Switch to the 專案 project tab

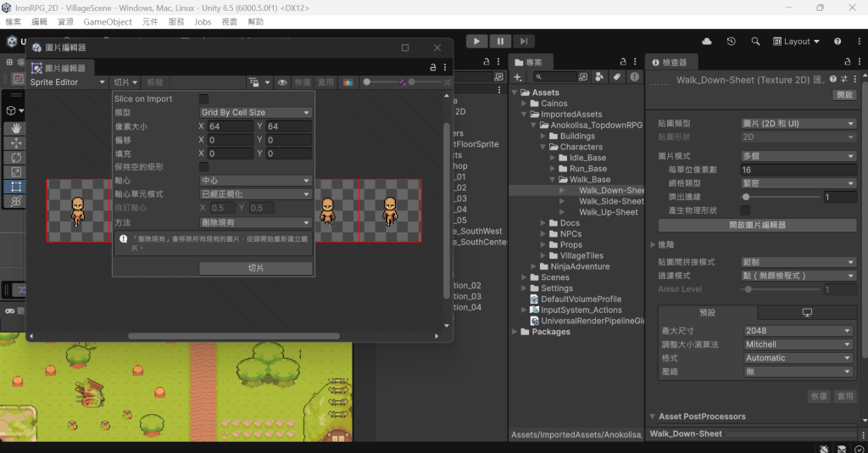[x=529, y=62]
